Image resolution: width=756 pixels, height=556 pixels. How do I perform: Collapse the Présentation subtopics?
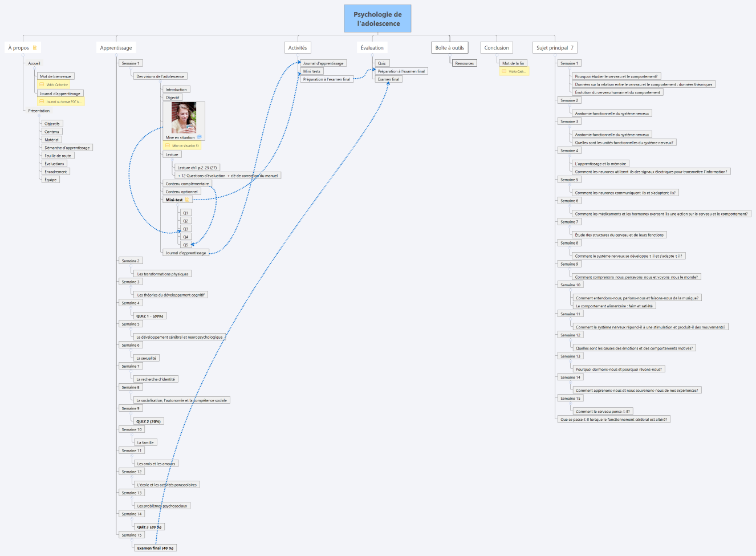click(39, 116)
